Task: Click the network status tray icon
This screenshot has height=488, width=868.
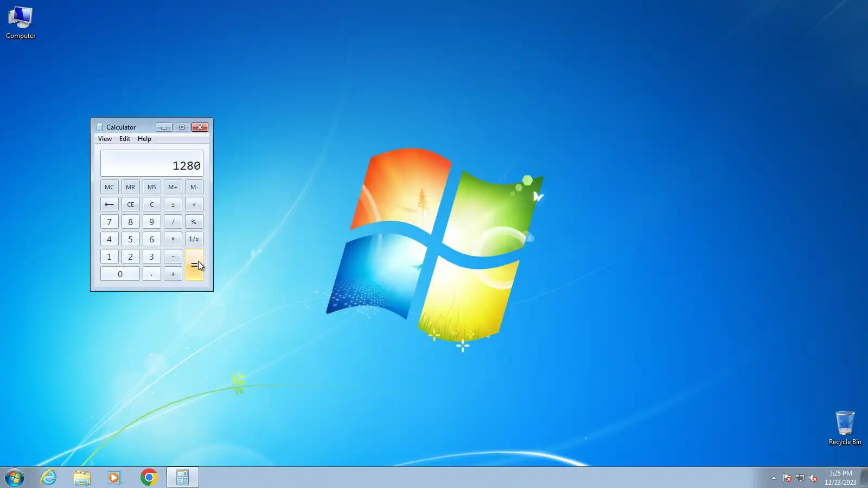Action: [x=800, y=478]
